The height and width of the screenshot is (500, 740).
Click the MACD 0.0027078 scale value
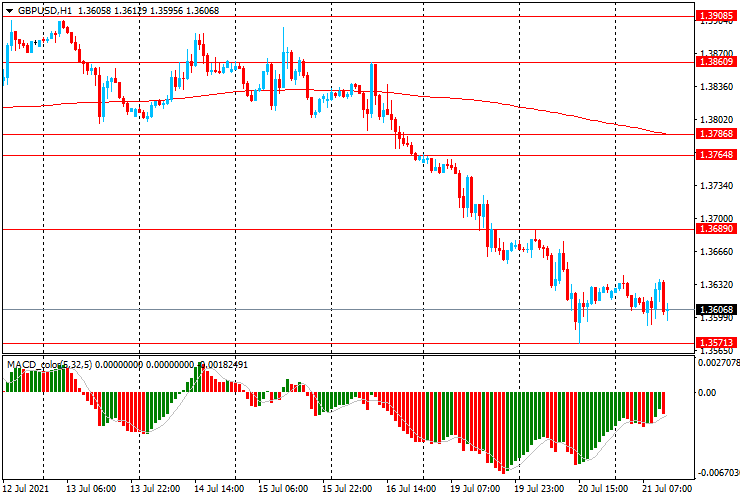(719, 363)
